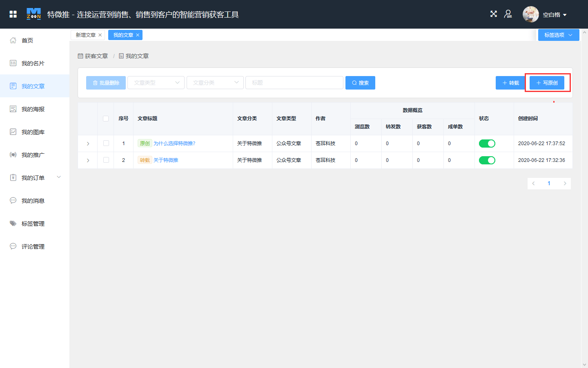Open the 文章类型 dropdown
Viewport: 588px width, 368px height.
[156, 83]
